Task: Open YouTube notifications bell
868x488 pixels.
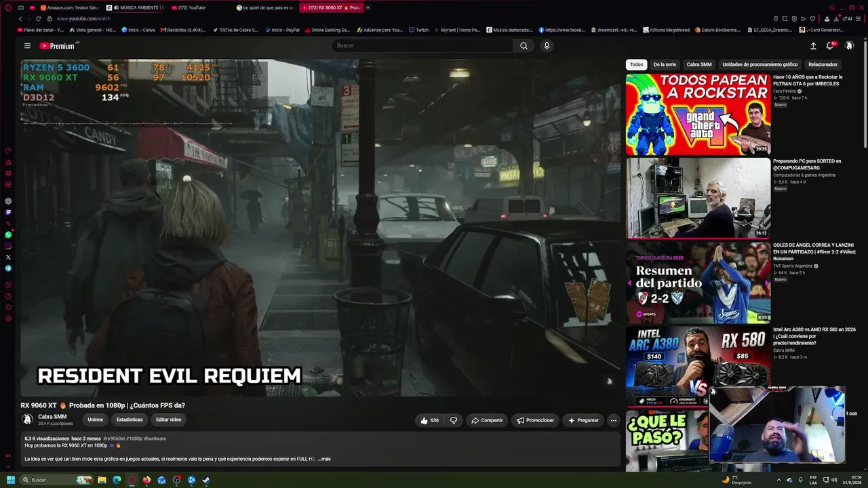Action: point(829,46)
